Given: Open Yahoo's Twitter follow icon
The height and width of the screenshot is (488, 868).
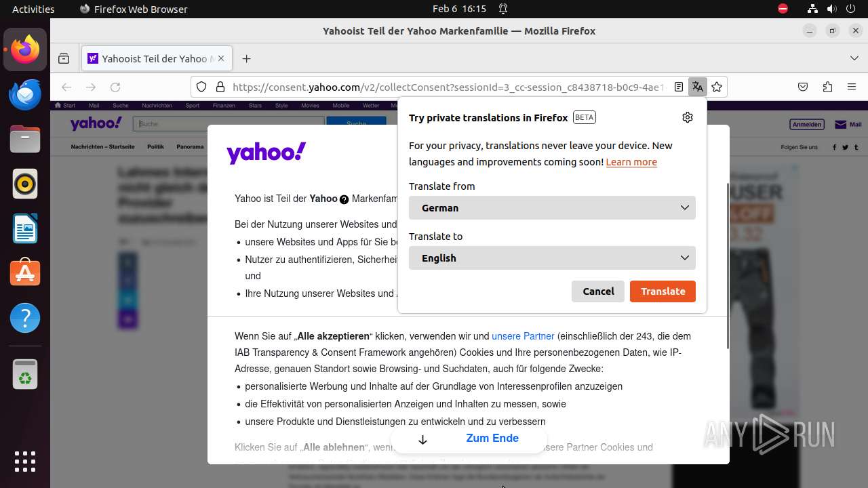Looking at the screenshot, I should [x=846, y=147].
